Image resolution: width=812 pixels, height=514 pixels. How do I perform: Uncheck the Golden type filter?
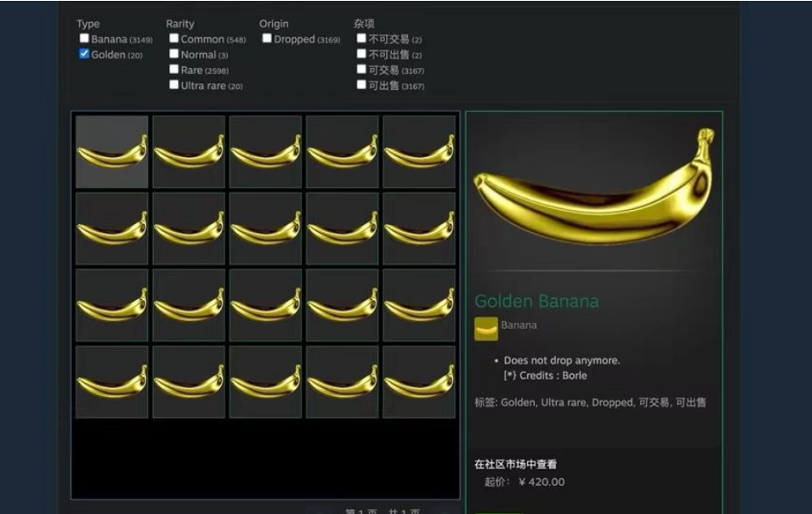pos(84,54)
